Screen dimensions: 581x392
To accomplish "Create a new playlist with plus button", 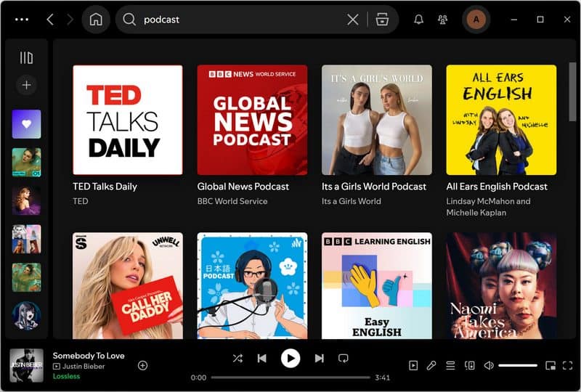I will 26,85.
